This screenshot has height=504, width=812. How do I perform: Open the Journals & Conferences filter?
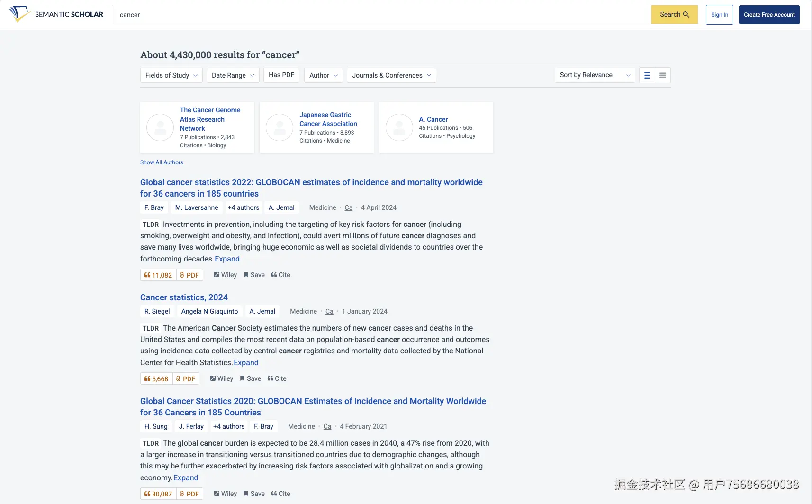391,75
